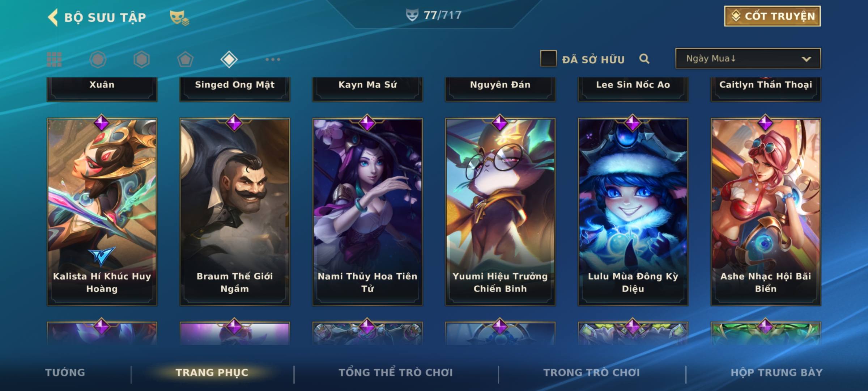This screenshot has height=391, width=868.
Task: Select the diamond rarity filter icon
Action: point(229,59)
